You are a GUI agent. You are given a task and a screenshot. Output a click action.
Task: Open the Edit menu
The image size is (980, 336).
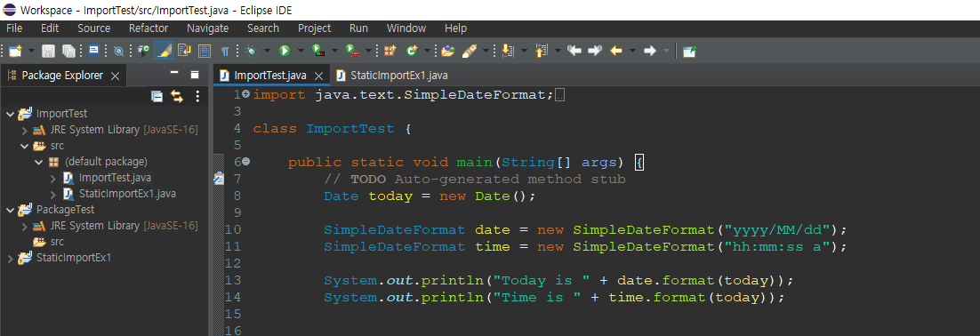[x=50, y=28]
